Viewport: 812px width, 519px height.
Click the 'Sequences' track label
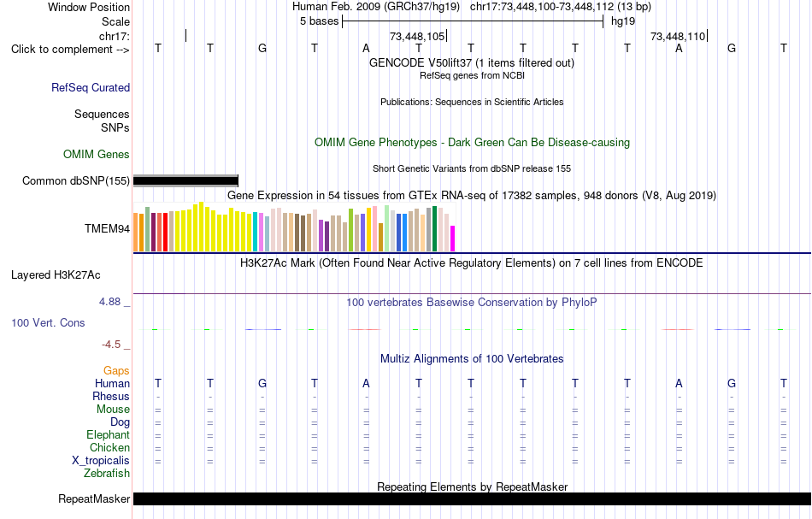tap(102, 114)
